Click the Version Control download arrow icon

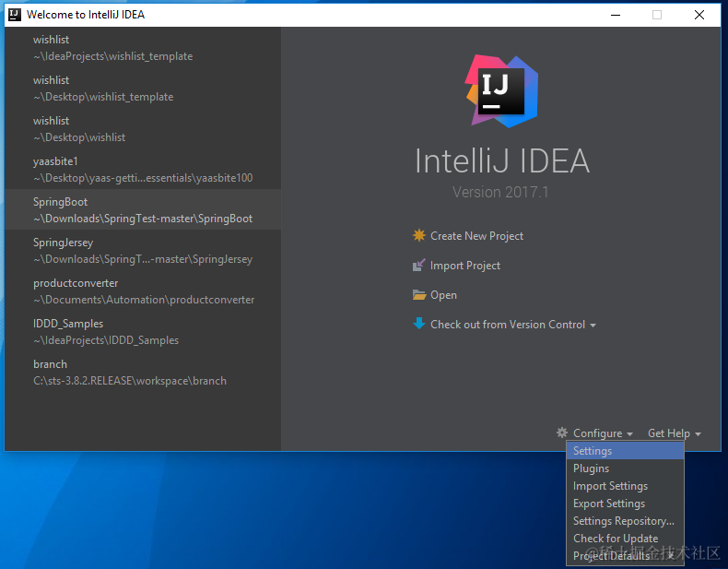pyautogui.click(x=418, y=324)
